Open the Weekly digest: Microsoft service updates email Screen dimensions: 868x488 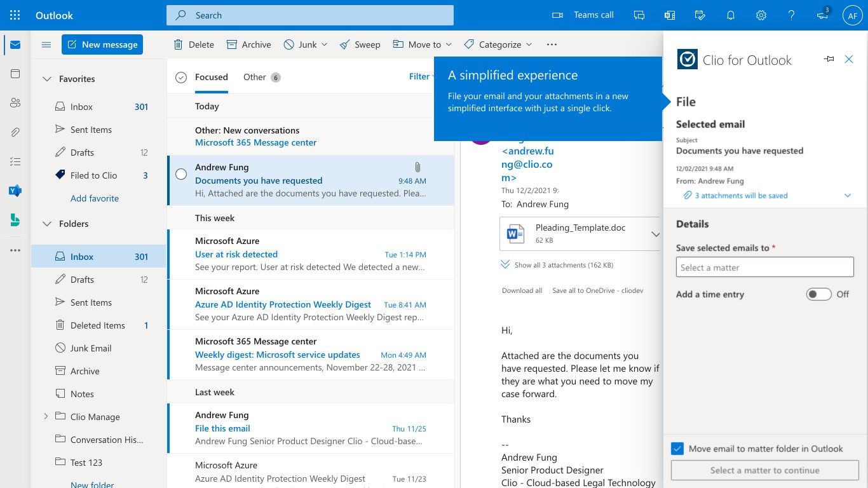click(x=311, y=355)
